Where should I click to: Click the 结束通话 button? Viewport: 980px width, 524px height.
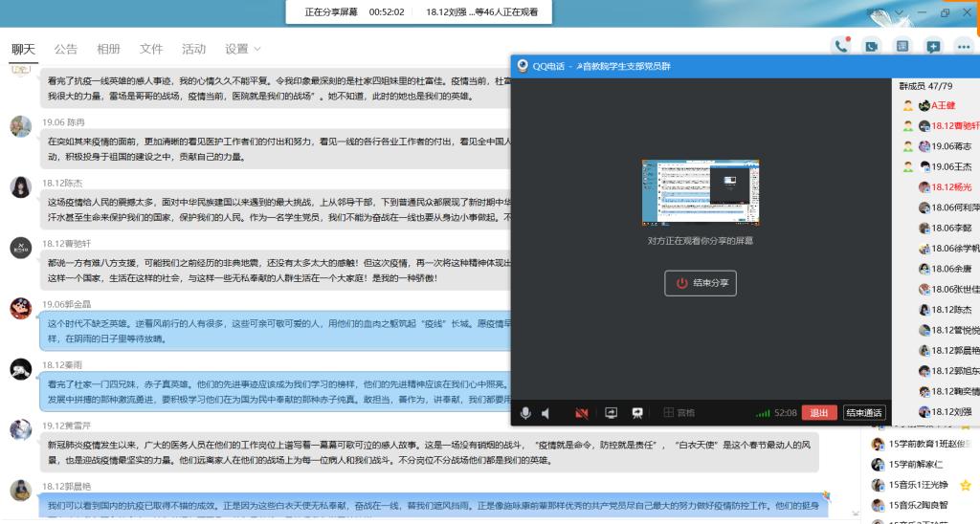863,413
